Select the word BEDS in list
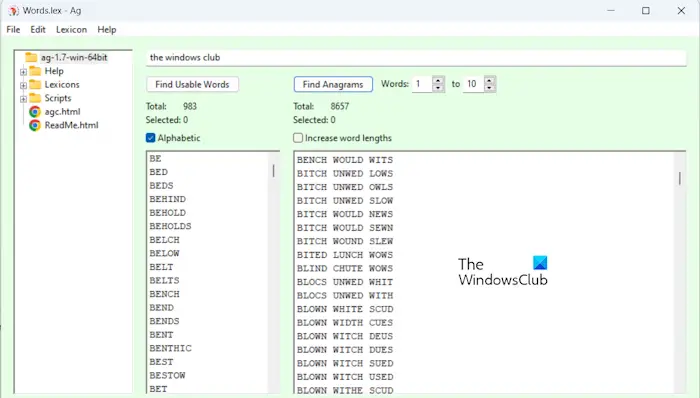Image resolution: width=700 pixels, height=398 pixels. click(161, 186)
